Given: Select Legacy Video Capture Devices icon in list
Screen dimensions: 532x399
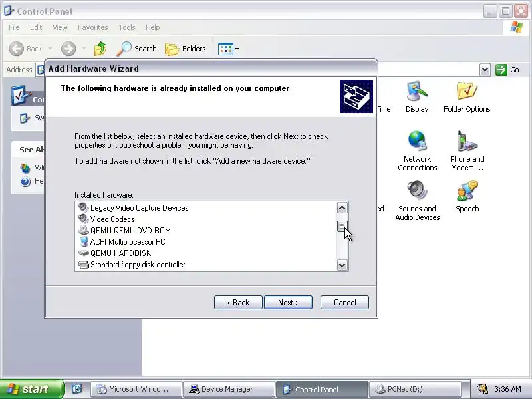Looking at the screenshot, I should [83, 207].
